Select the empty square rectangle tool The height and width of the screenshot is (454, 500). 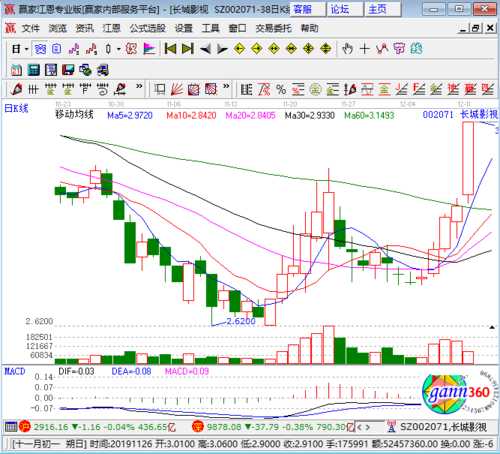click(159, 89)
